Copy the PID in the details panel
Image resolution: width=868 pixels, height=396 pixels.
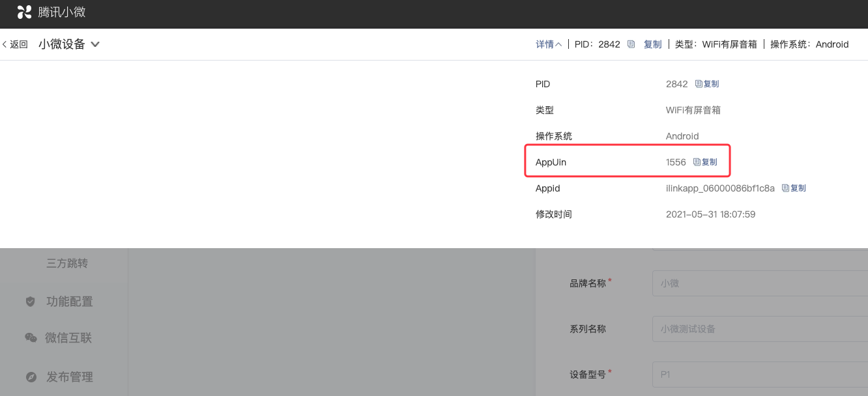(x=707, y=84)
